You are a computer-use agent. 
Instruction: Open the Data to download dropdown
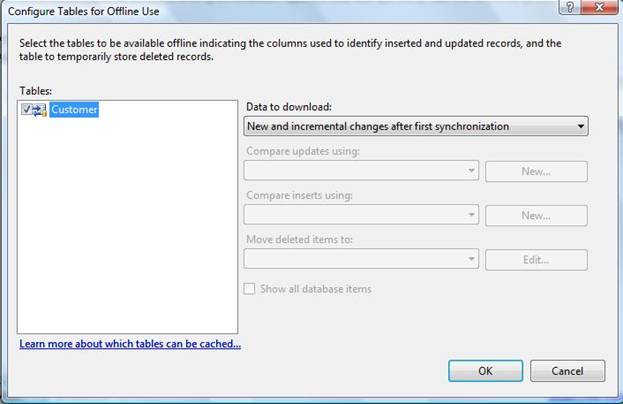(x=416, y=126)
